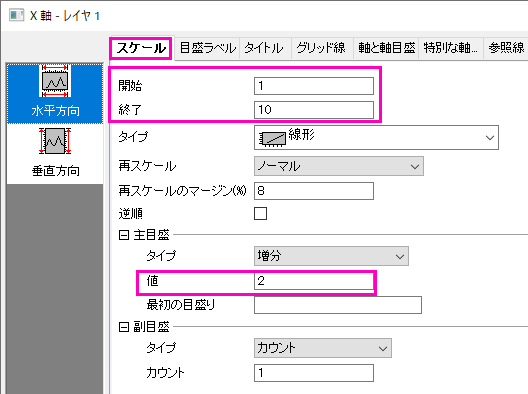The height and width of the screenshot is (394, 528).
Task: Click the 再スケールのマージン(%) input field
Action: (x=314, y=191)
